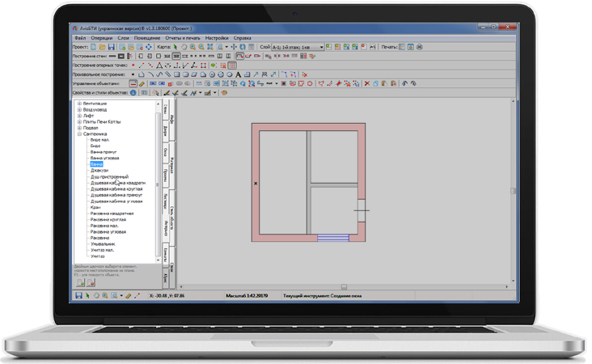Screen dimensions: 592x364
Task: Expand the Подвал tree node
Action: click(79, 128)
